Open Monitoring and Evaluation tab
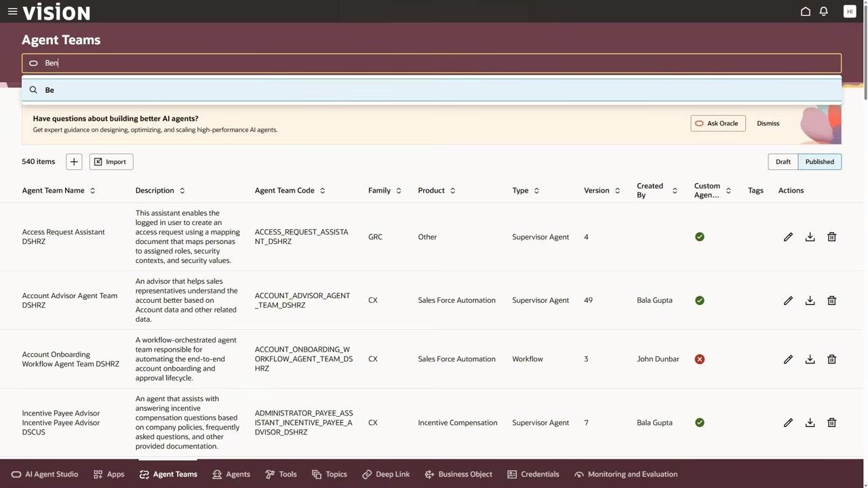Screen dimensions: 868x488 click(x=626, y=474)
